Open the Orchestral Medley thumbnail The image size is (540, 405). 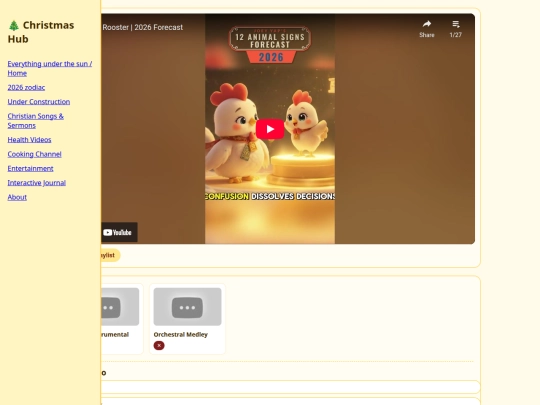(x=187, y=307)
